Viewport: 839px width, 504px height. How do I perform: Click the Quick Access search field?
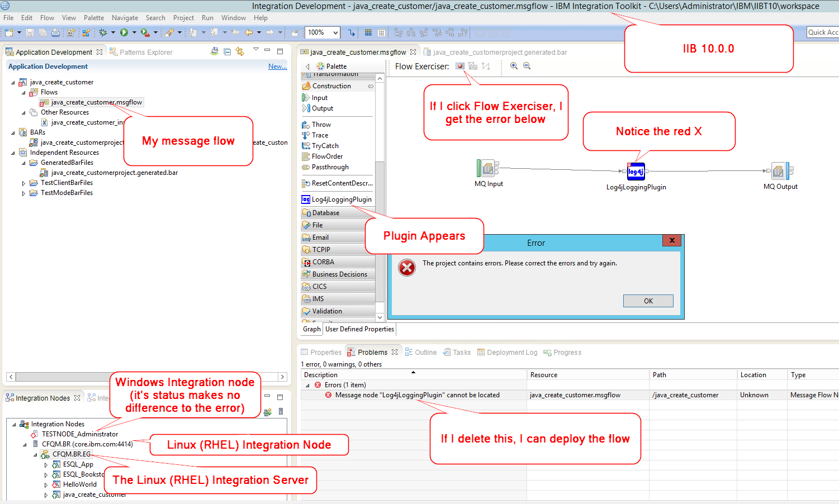click(x=823, y=32)
